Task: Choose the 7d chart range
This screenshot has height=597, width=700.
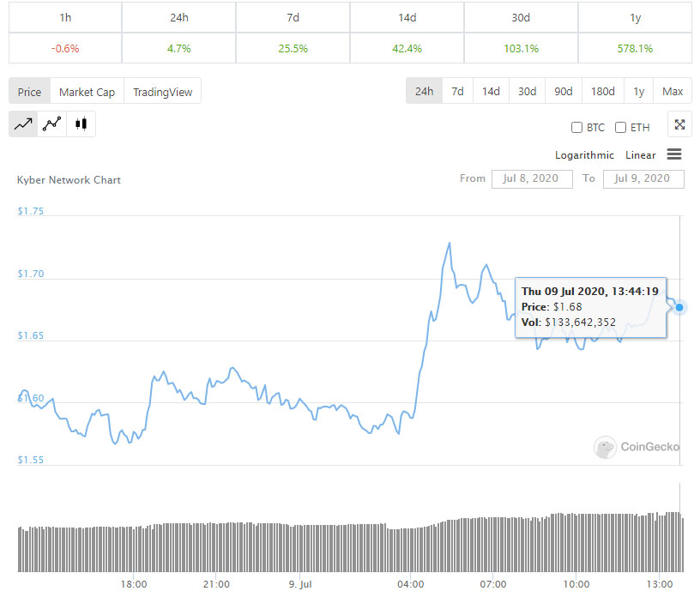Action: coord(457,91)
